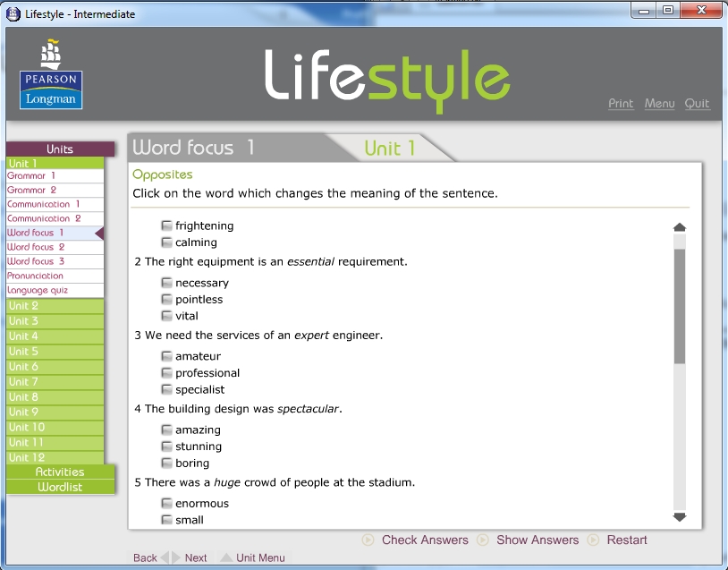
Task: Click the Back left arrow icon
Action: (x=165, y=557)
